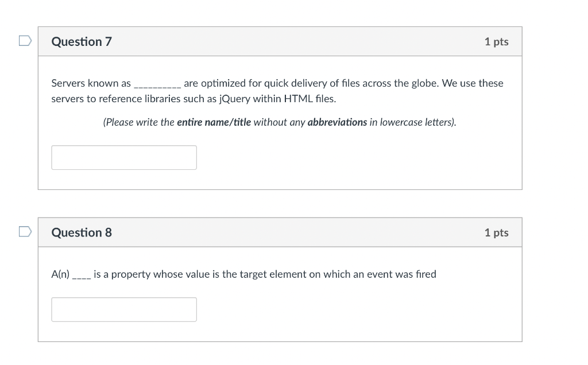Screen dimensions: 588x365
Task: Focus the Question 8 answer text box
Action: pyautogui.click(x=124, y=309)
